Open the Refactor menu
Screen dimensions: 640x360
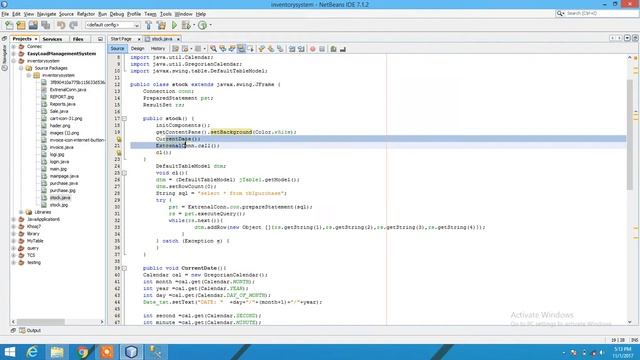(86, 14)
